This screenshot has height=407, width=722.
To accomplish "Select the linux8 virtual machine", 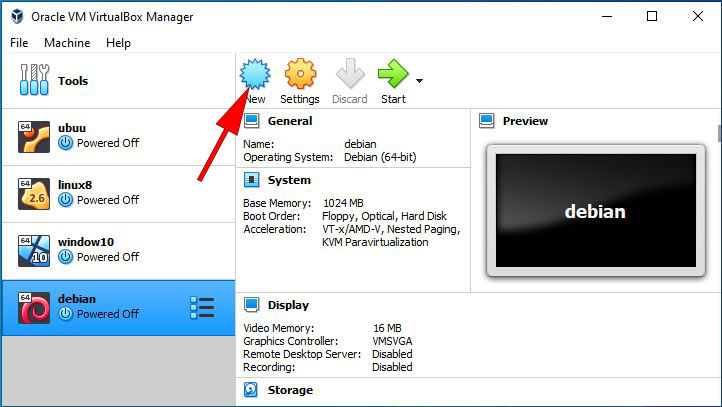I will point(118,194).
